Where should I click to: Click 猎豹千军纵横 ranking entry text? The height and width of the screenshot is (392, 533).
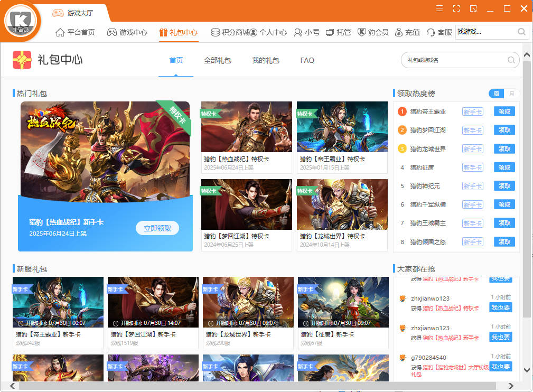428,204
